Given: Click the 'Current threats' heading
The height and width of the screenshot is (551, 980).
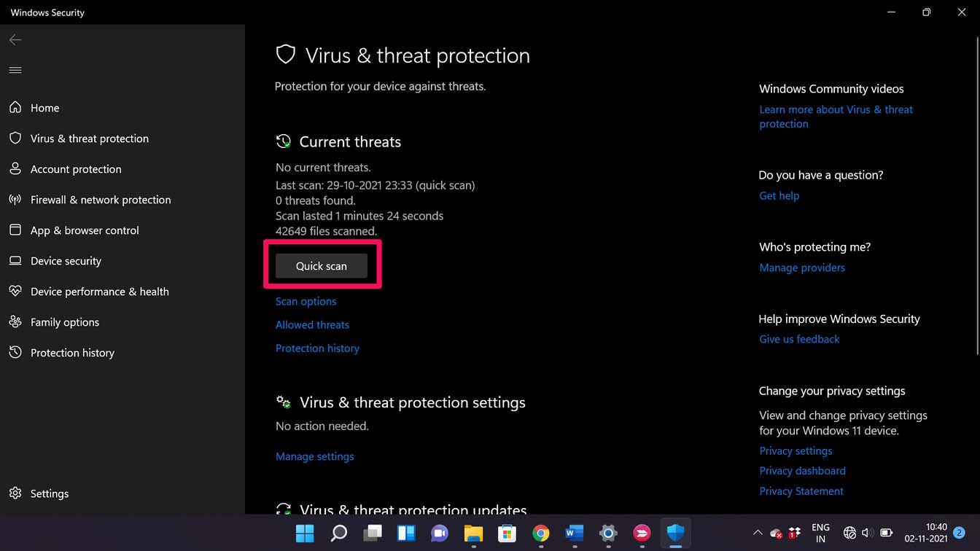Looking at the screenshot, I should coord(350,141).
